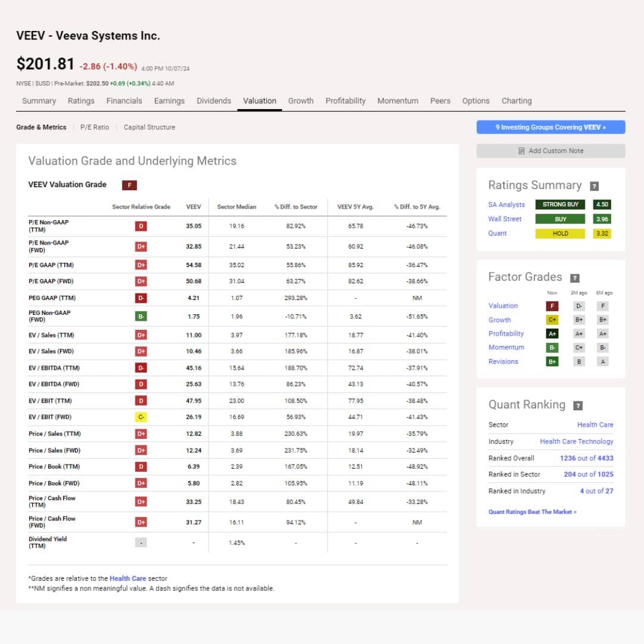The image size is (644, 644).
Task: Open the Peers tab
Action: (x=440, y=101)
